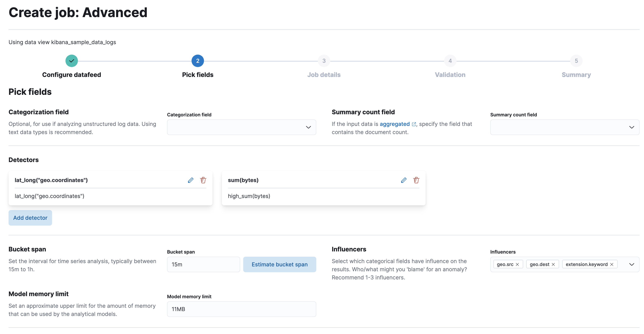The image size is (644, 334).
Task: Navigate to Validation step 4
Action: coord(450,60)
